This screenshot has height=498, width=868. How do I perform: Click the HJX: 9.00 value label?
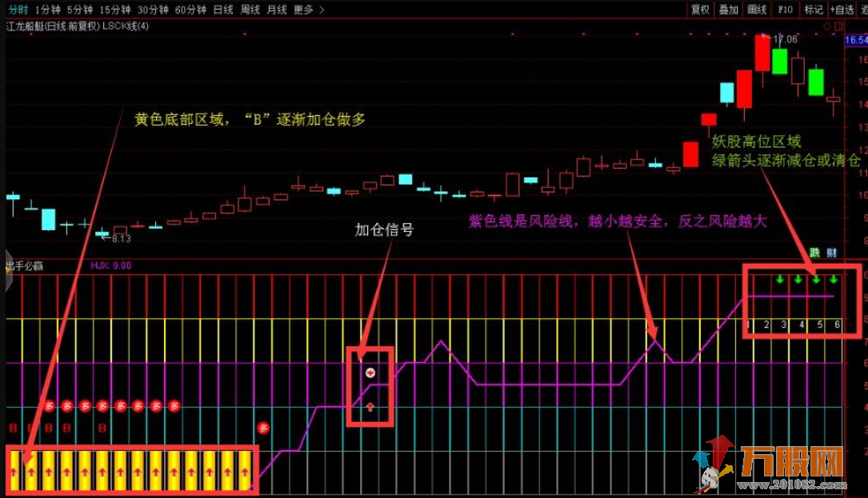coord(111,265)
